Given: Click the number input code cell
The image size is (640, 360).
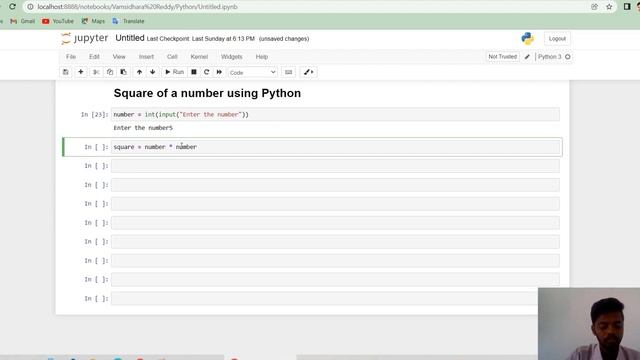Looking at the screenshot, I should click(335, 115).
